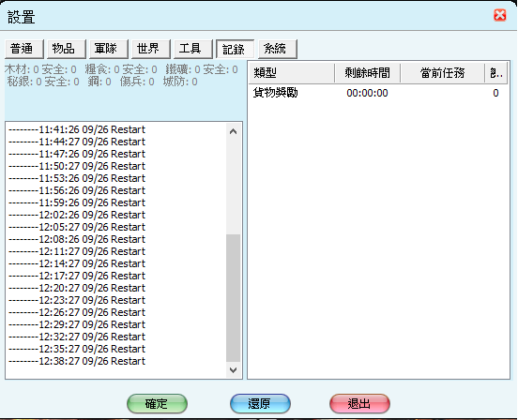Select log entry 11:47:26 09/26 Restart
This screenshot has height=420, width=518.
tap(77, 154)
